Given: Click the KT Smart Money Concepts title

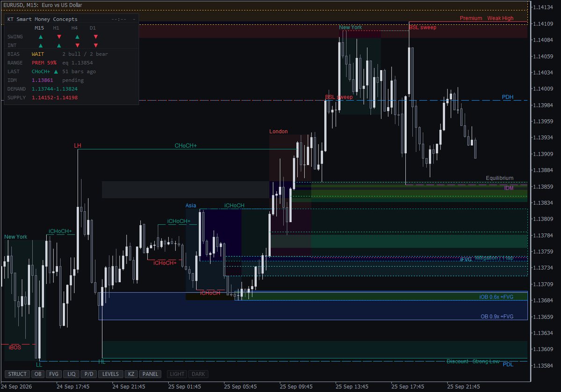Looking at the screenshot, I should coord(43,19).
